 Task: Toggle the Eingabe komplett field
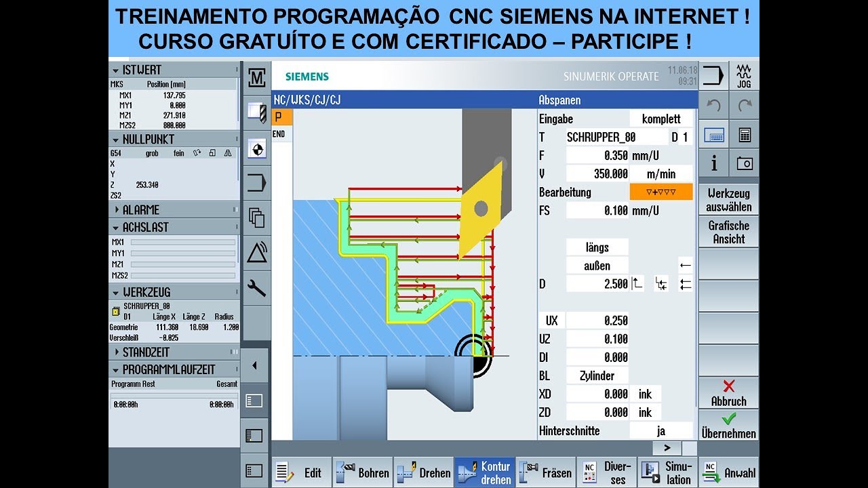click(x=661, y=119)
